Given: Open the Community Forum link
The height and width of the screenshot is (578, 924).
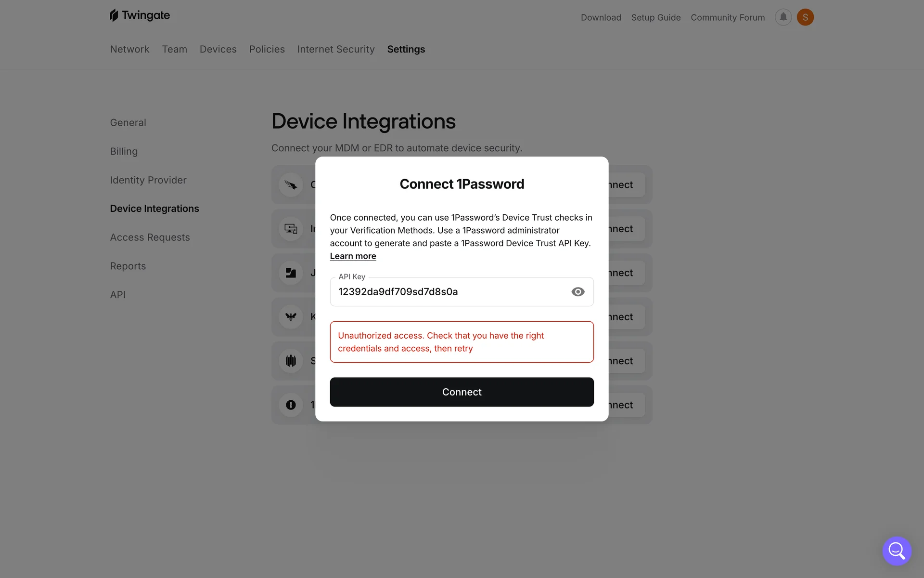Looking at the screenshot, I should tap(727, 17).
